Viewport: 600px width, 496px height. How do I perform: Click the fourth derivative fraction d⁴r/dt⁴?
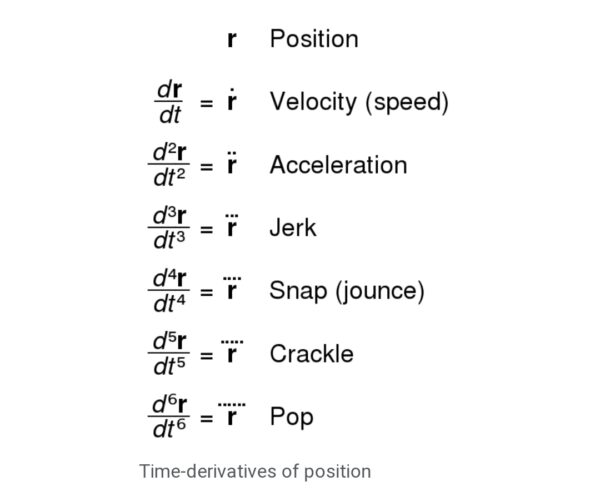(x=168, y=292)
